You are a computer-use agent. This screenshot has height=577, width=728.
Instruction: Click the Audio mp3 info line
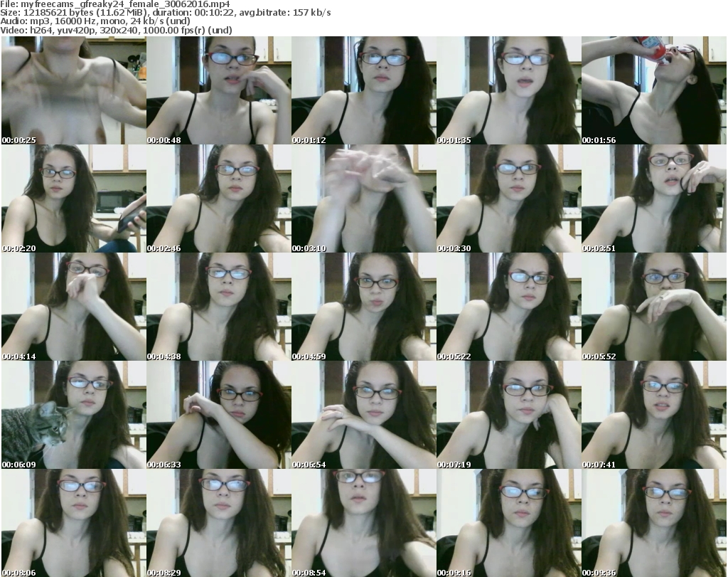(x=95, y=21)
